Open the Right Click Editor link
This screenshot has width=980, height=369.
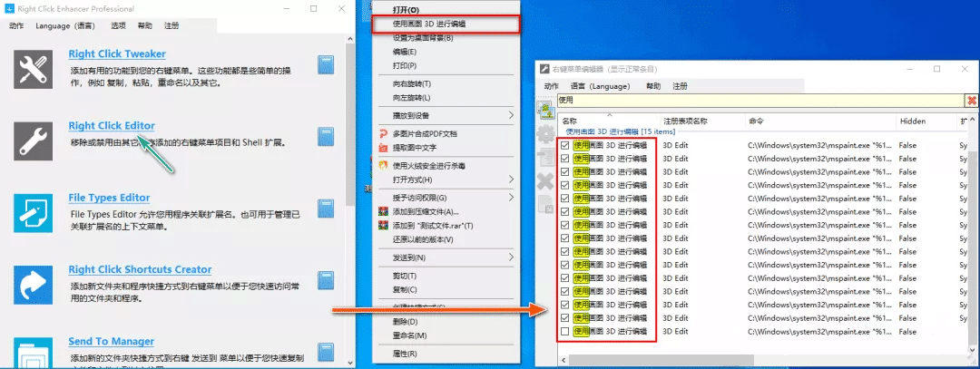pyautogui.click(x=112, y=126)
